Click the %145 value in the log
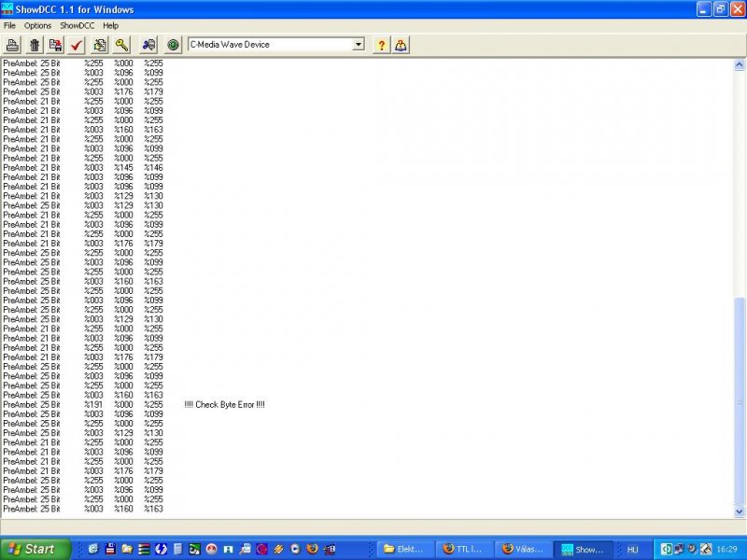 [x=123, y=168]
